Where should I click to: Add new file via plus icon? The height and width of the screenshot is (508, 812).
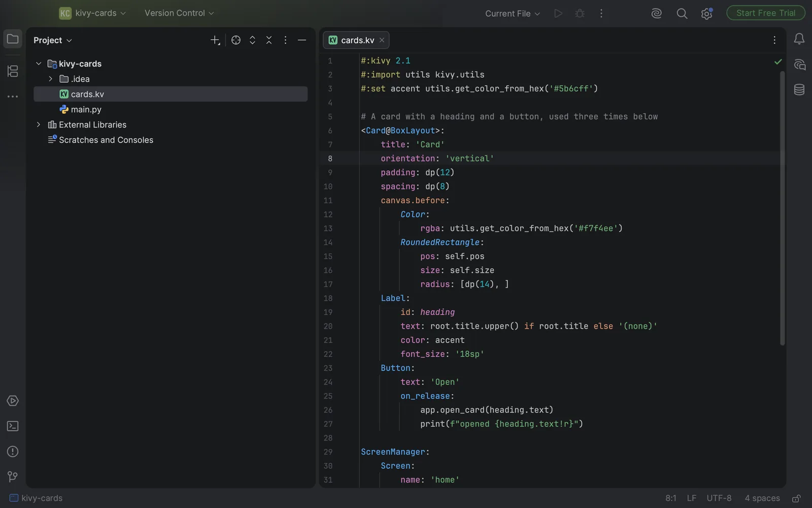(x=215, y=40)
